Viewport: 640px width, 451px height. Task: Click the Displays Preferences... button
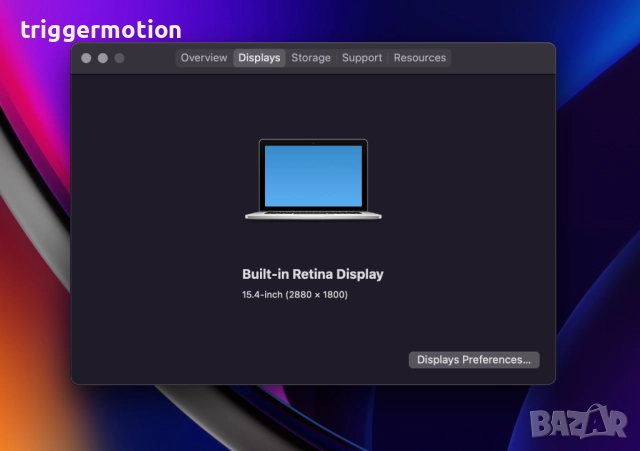click(x=474, y=360)
